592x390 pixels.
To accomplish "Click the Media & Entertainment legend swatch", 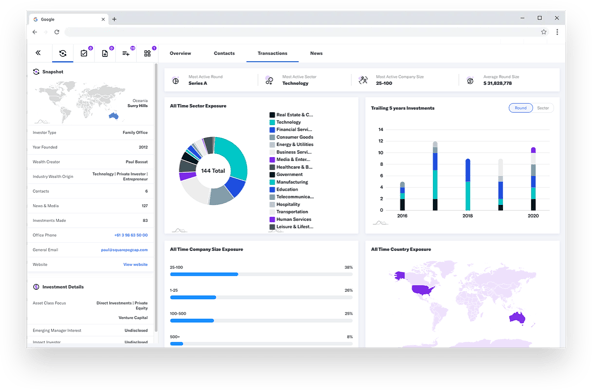I will [x=272, y=160].
